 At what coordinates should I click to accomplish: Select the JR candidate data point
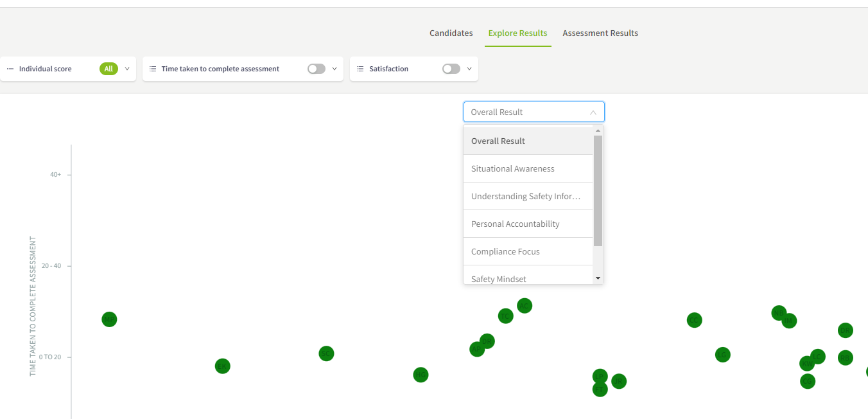coord(618,381)
